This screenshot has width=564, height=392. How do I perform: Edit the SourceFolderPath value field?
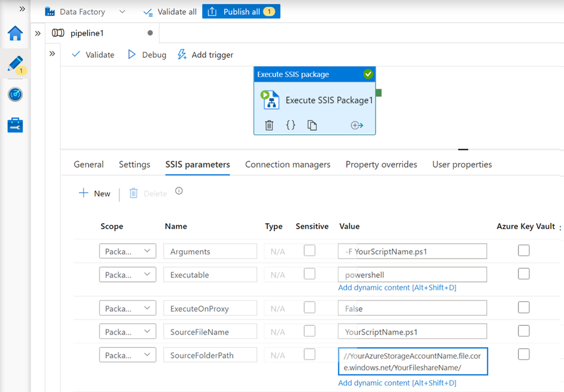413,361
